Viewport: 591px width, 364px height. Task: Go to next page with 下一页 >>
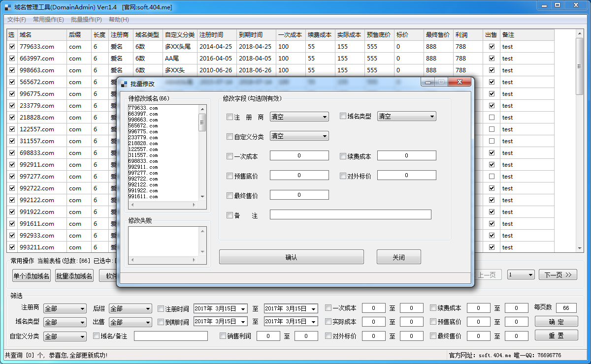click(x=558, y=275)
